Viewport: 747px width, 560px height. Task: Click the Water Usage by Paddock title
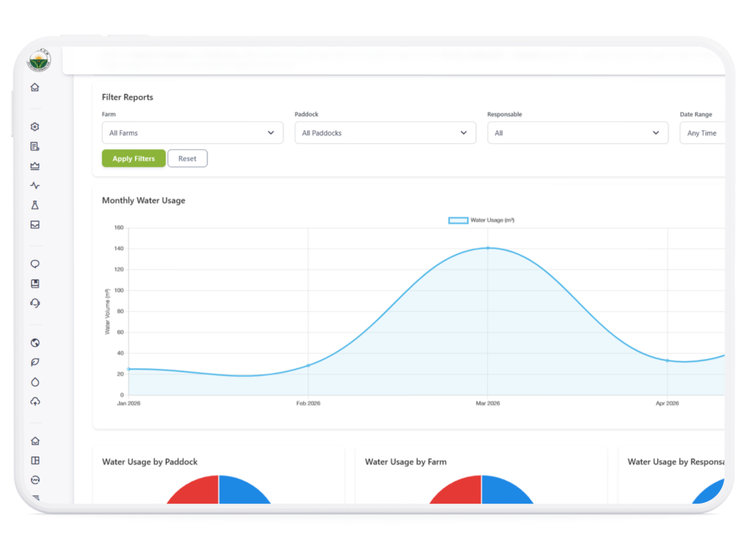150,462
